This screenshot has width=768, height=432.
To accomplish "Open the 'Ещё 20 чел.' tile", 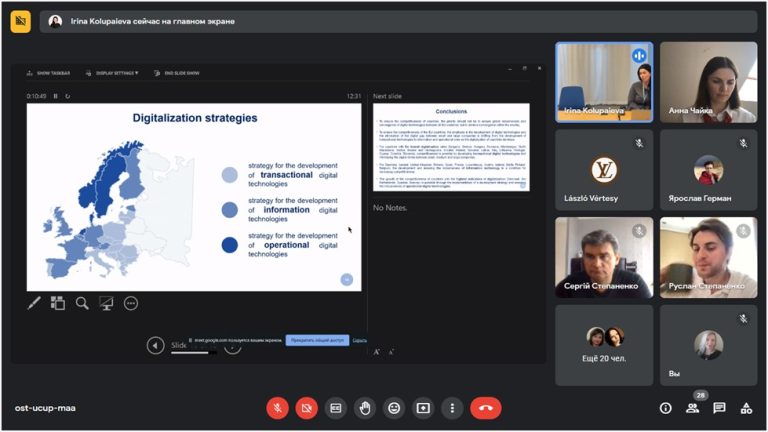I will pyautogui.click(x=604, y=345).
